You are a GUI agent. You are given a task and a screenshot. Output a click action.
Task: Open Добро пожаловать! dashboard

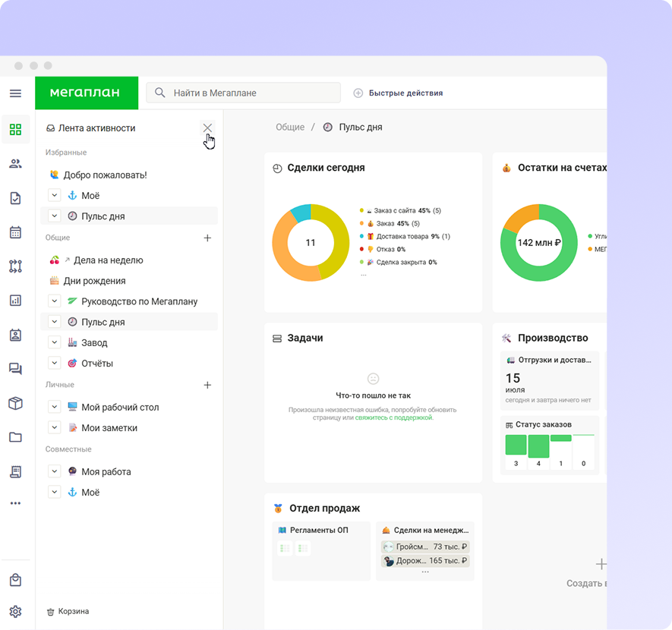[99, 175]
